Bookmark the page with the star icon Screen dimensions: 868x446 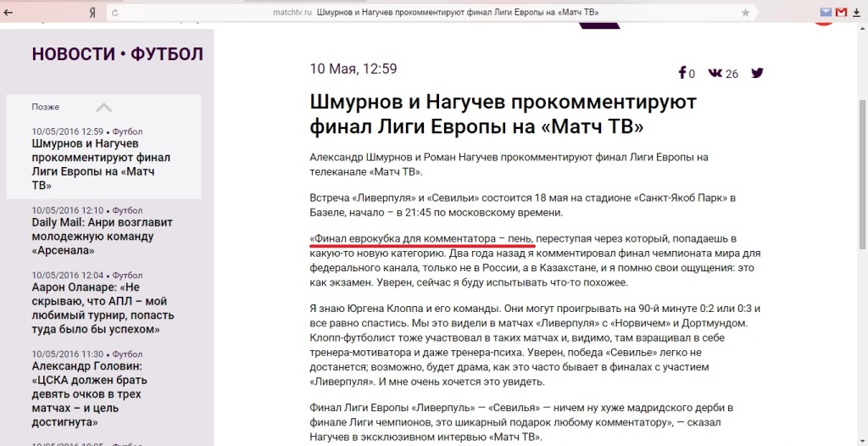746,12
